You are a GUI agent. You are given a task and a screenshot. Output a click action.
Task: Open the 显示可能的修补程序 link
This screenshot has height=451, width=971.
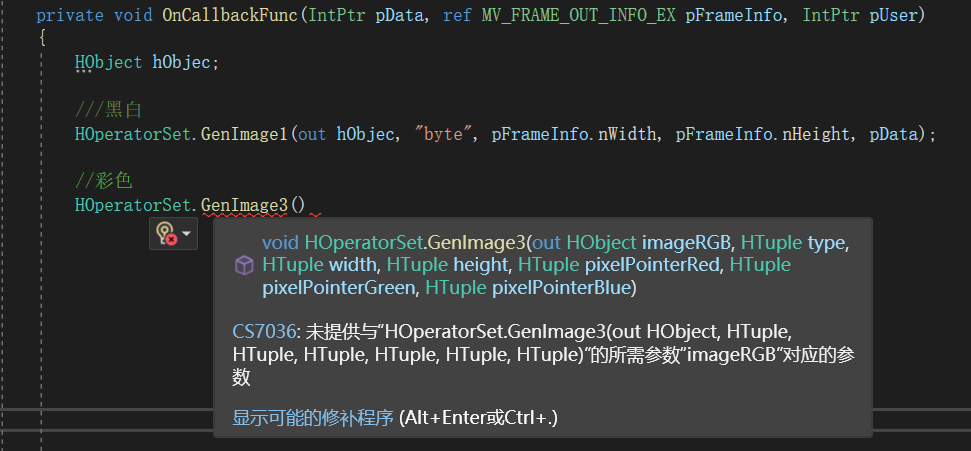click(313, 418)
